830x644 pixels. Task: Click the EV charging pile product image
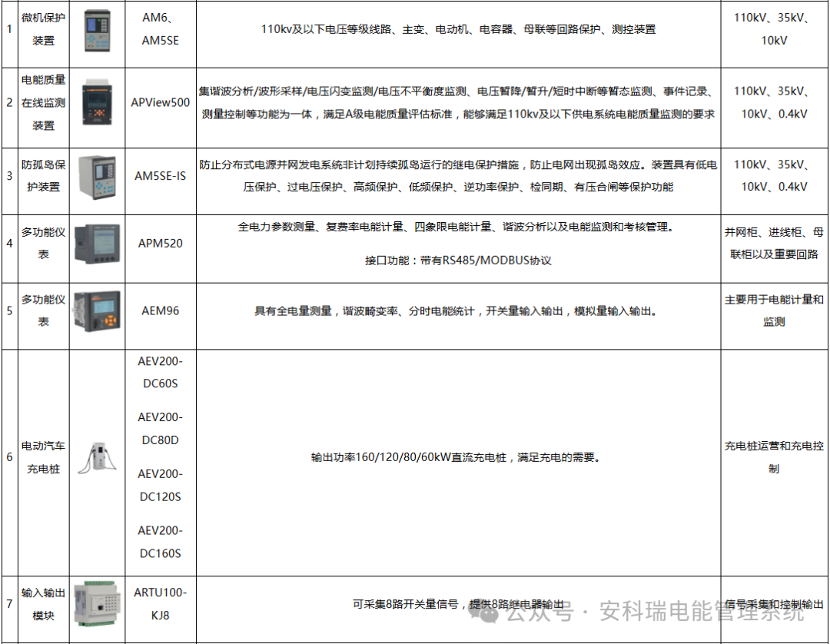point(98,458)
